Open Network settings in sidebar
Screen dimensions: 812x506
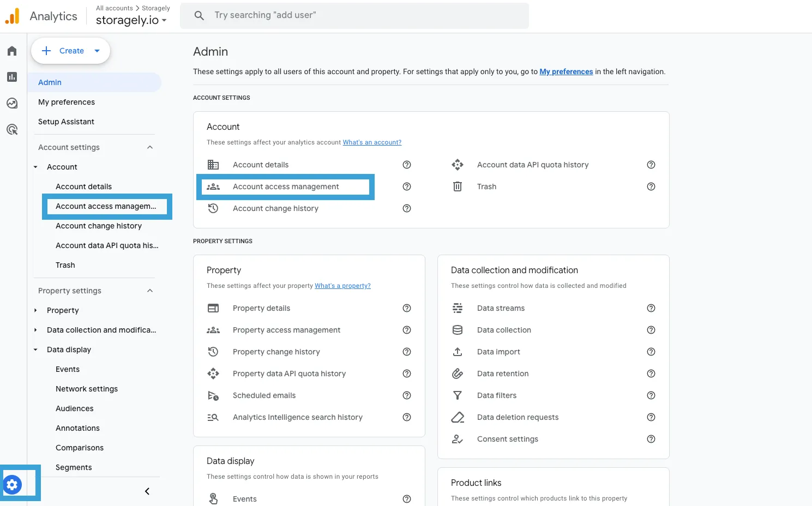[x=87, y=389]
